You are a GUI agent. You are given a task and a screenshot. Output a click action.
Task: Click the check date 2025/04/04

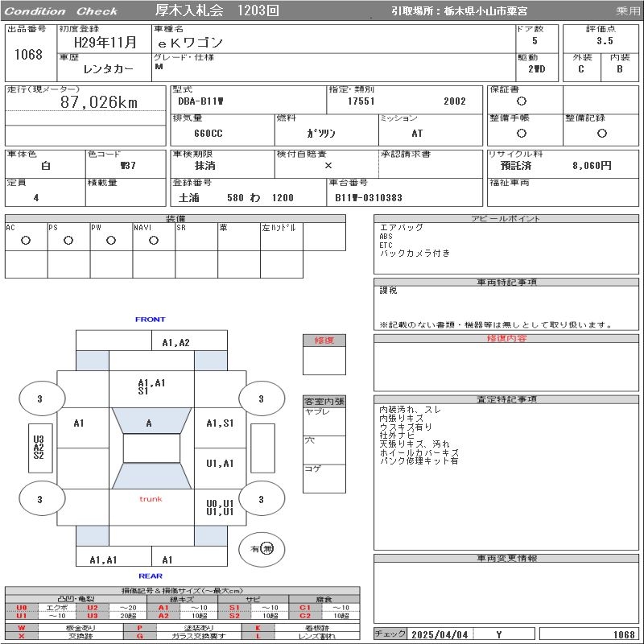coord(440,634)
